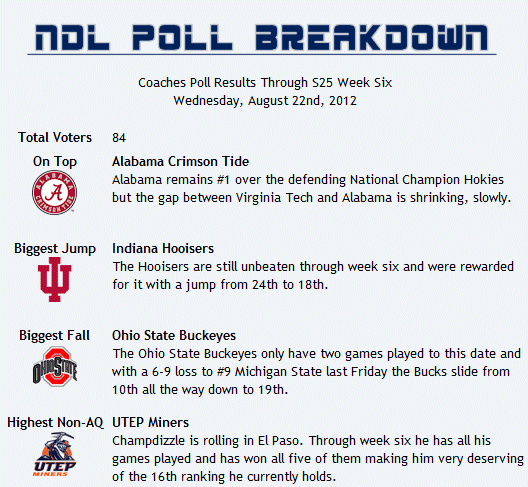This screenshot has height=487, width=528.
Task: Click the Biggest Fall label
Action: [55, 335]
